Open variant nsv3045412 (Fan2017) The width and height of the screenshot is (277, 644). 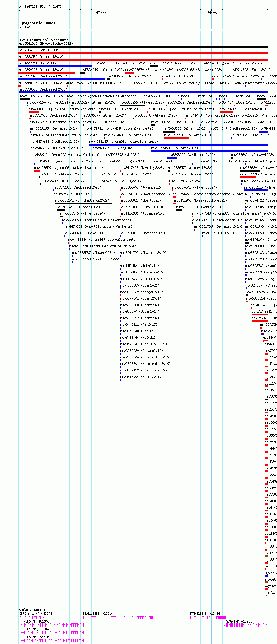pyautogui.click(x=139, y=324)
